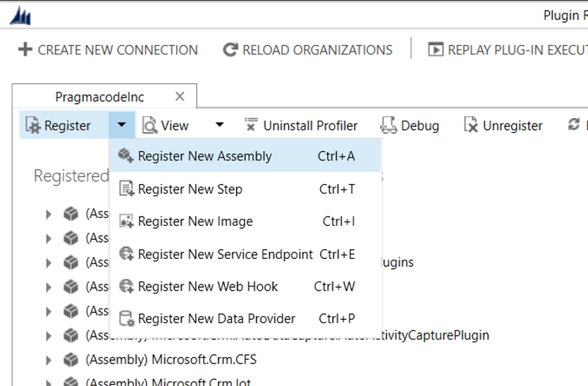Click the Register New Assembly icon
This screenshot has width=588, height=386.
125,155
